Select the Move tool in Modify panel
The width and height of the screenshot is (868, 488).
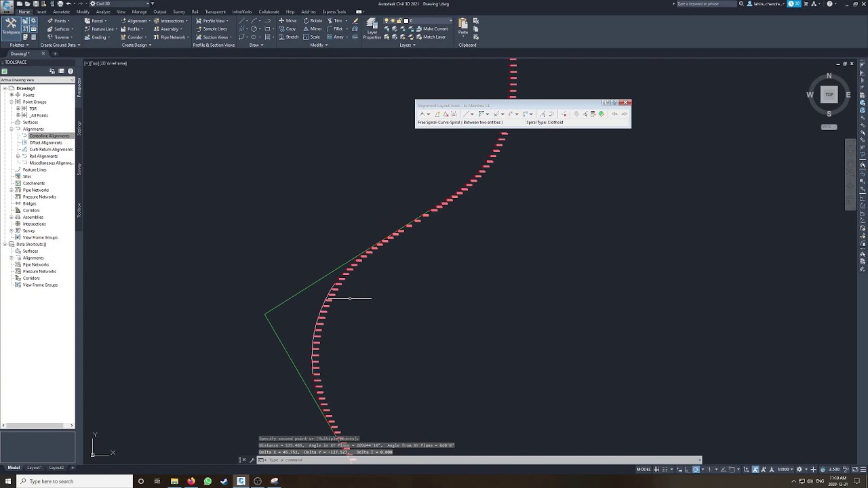(x=288, y=21)
